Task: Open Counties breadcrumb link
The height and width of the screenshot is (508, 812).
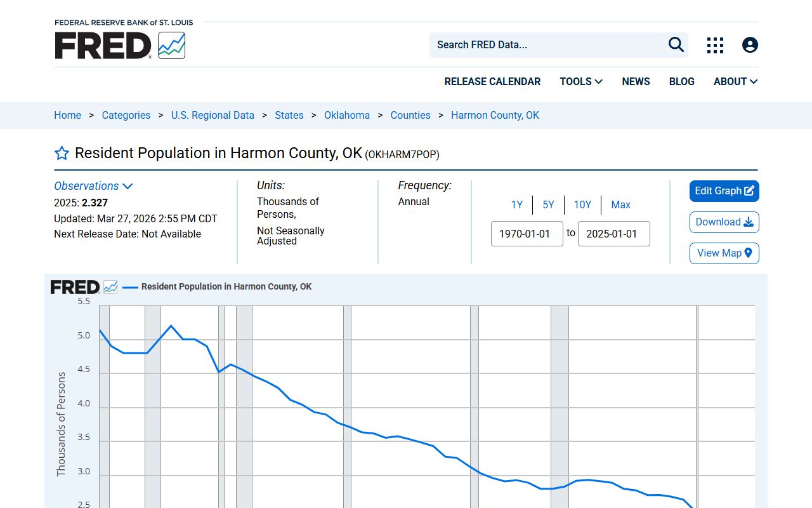Action: point(410,115)
